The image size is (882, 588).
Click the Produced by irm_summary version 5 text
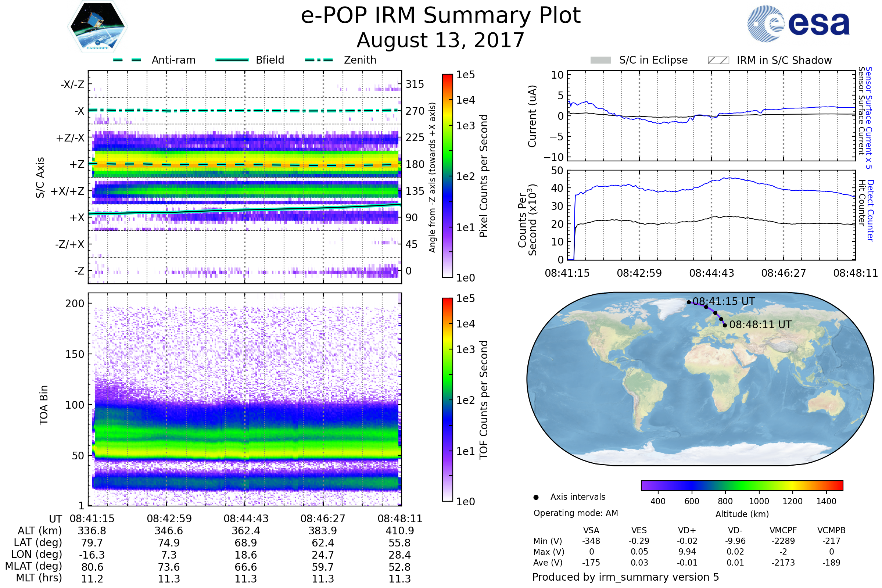point(625,577)
